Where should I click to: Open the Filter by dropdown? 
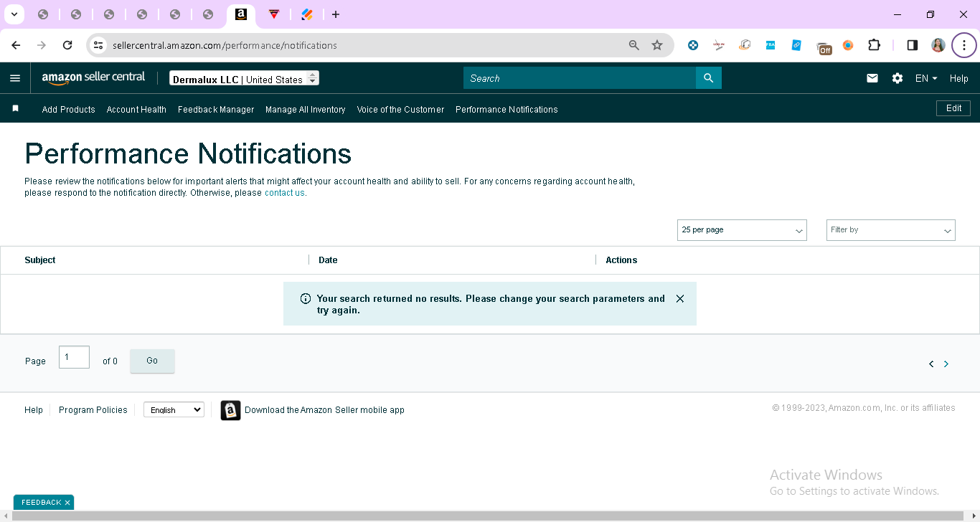(x=891, y=230)
